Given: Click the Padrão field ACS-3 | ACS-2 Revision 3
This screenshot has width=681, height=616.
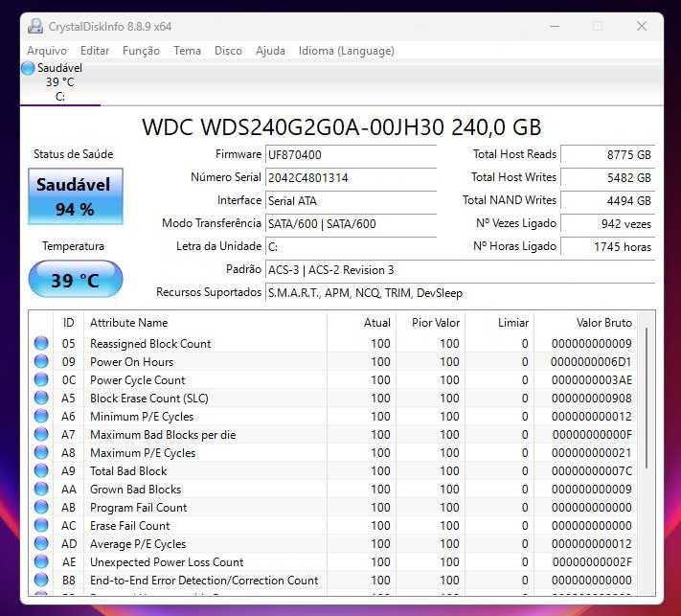Looking at the screenshot, I should (461, 270).
